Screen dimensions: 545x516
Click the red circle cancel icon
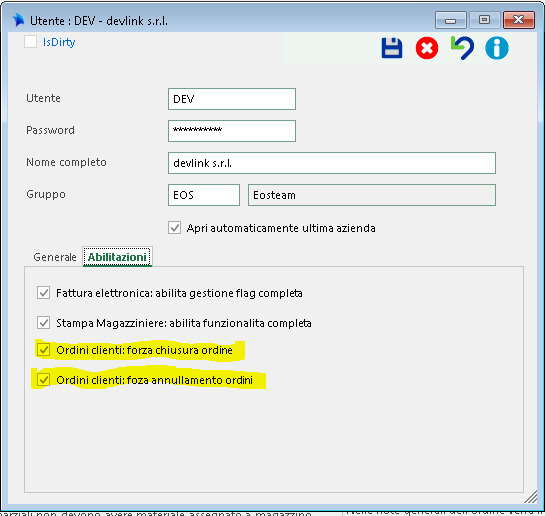tap(427, 48)
